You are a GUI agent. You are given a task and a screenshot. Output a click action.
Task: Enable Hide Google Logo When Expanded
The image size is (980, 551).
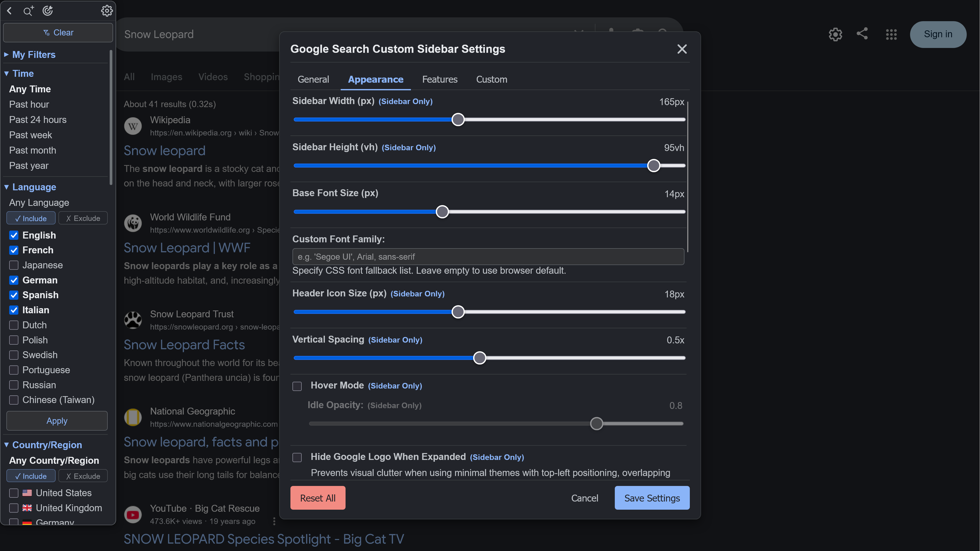[297, 457]
